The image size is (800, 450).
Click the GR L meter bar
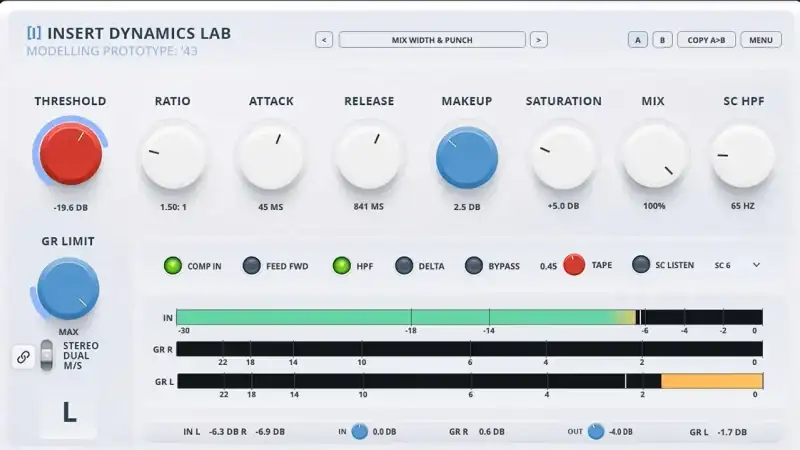point(470,381)
